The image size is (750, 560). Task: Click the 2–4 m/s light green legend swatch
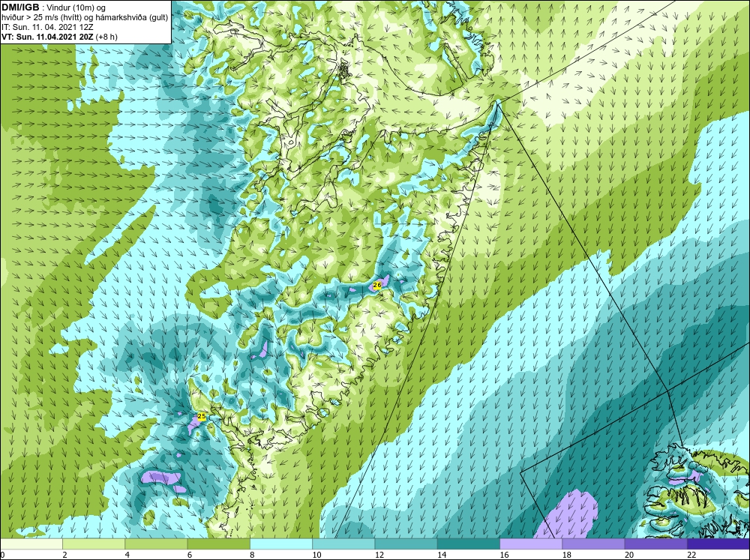coord(94,544)
